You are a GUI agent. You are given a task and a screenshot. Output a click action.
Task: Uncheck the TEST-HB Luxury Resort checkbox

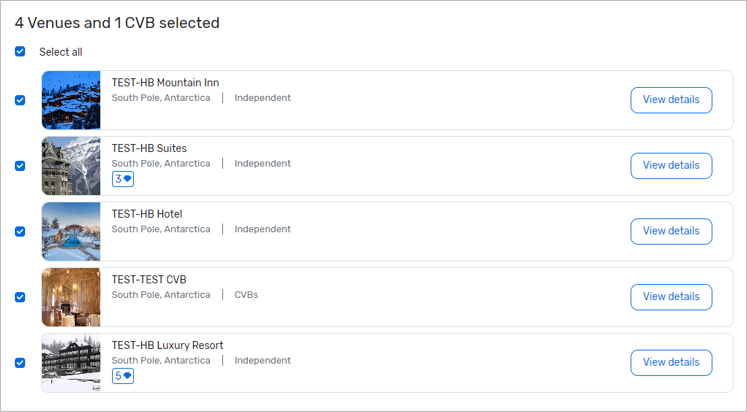click(20, 363)
